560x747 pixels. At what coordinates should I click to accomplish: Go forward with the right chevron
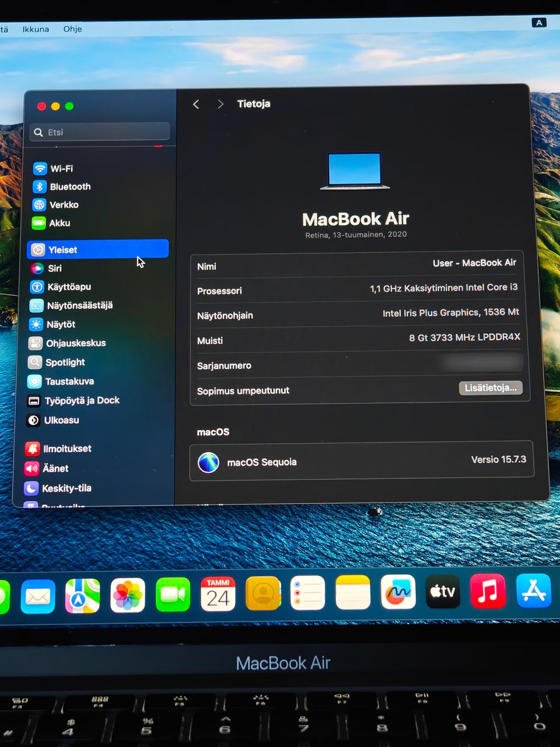tap(220, 104)
